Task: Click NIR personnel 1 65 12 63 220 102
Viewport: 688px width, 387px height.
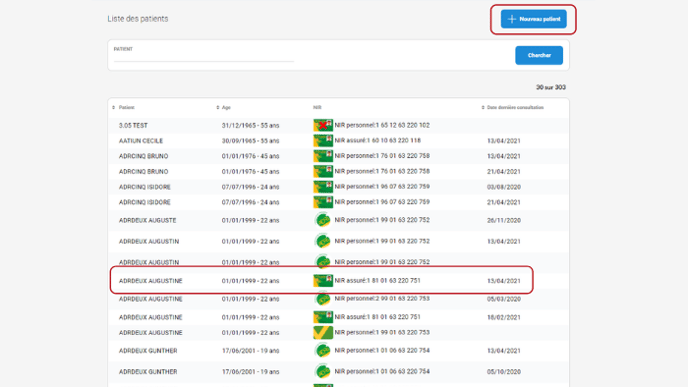Action: [382, 125]
